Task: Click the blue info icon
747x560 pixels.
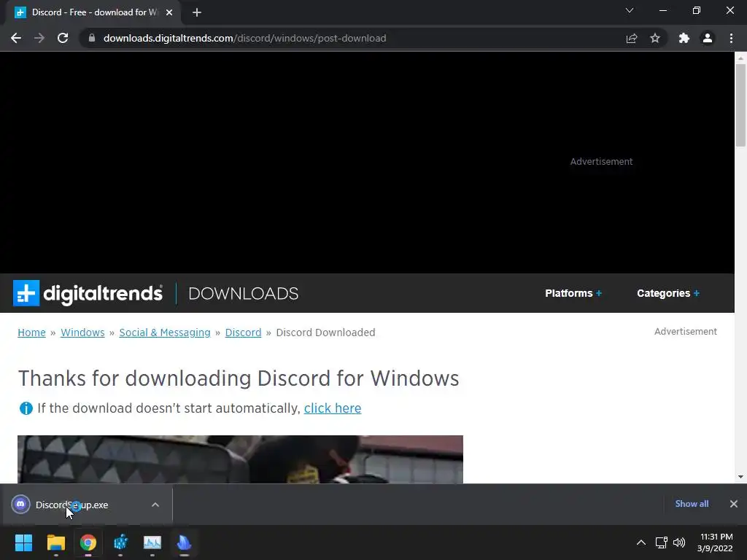Action: tap(26, 408)
